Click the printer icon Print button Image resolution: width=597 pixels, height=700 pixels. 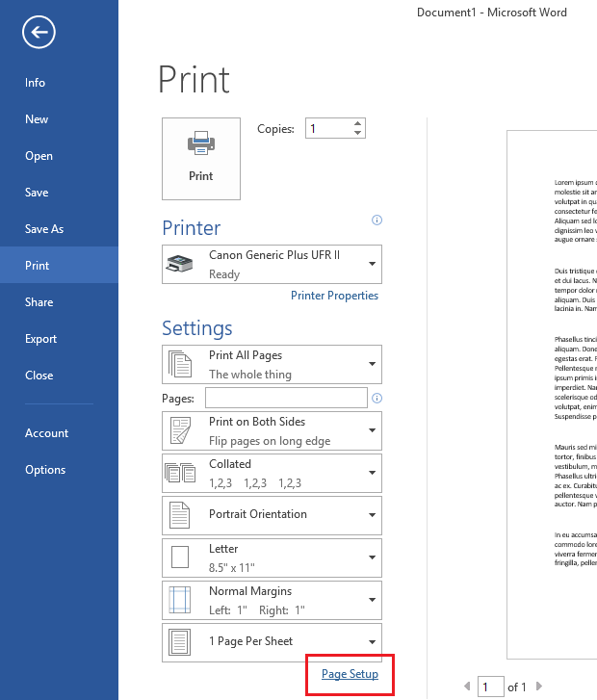coord(201,158)
